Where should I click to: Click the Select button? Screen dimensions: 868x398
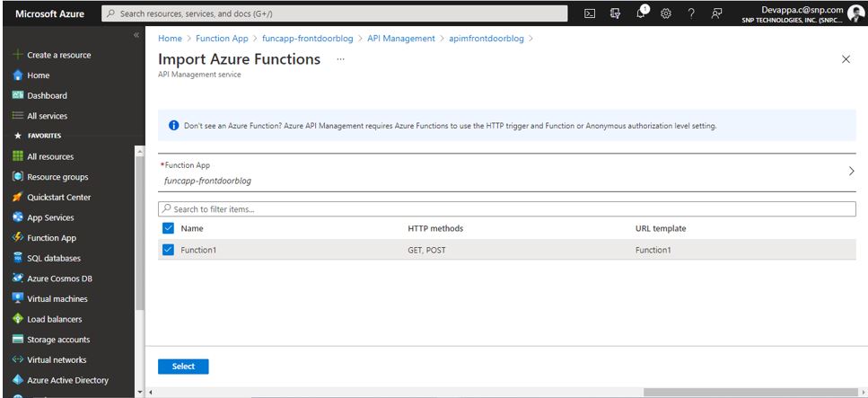coord(183,367)
